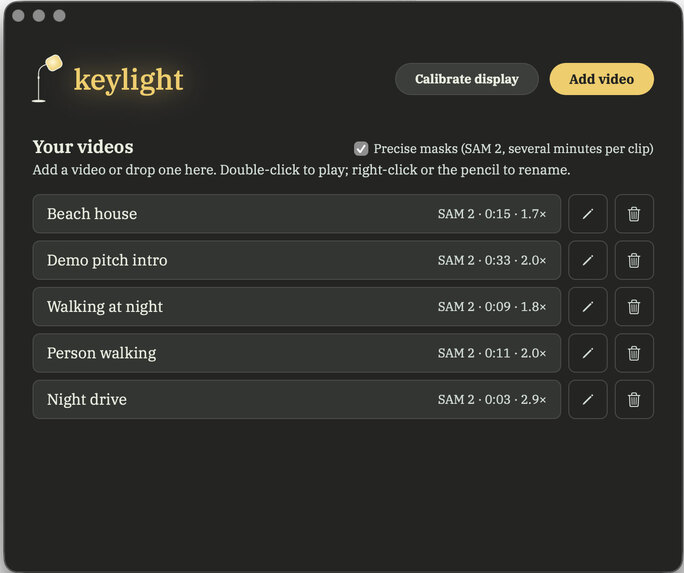Click the 'SAM 2 · 0:11 · 2.0×' info text
Screen dimensions: 684x573
click(x=492, y=353)
